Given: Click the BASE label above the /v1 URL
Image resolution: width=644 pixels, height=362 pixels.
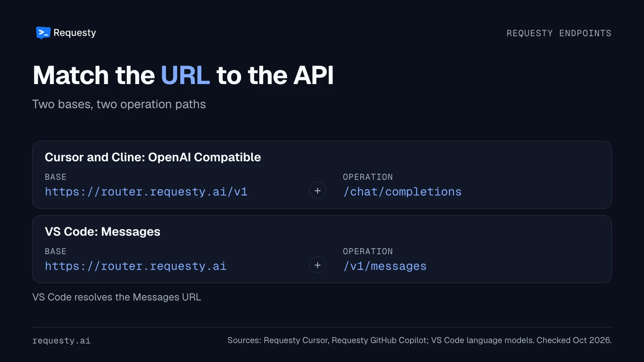Looking at the screenshot, I should 56,177.
